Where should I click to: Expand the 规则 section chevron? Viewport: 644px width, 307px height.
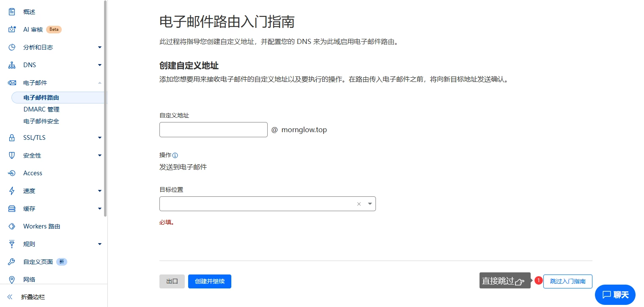click(x=99, y=244)
